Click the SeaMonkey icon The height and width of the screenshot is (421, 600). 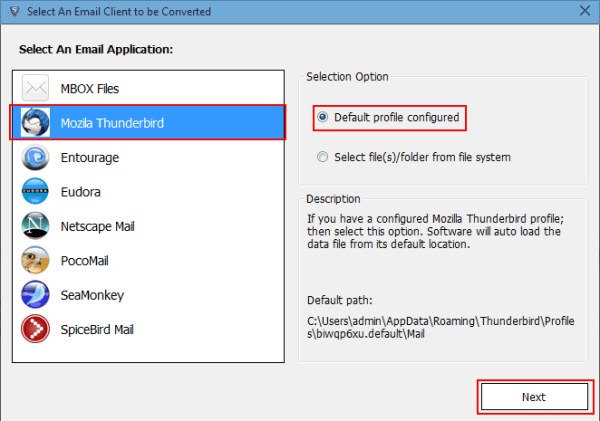click(x=36, y=294)
